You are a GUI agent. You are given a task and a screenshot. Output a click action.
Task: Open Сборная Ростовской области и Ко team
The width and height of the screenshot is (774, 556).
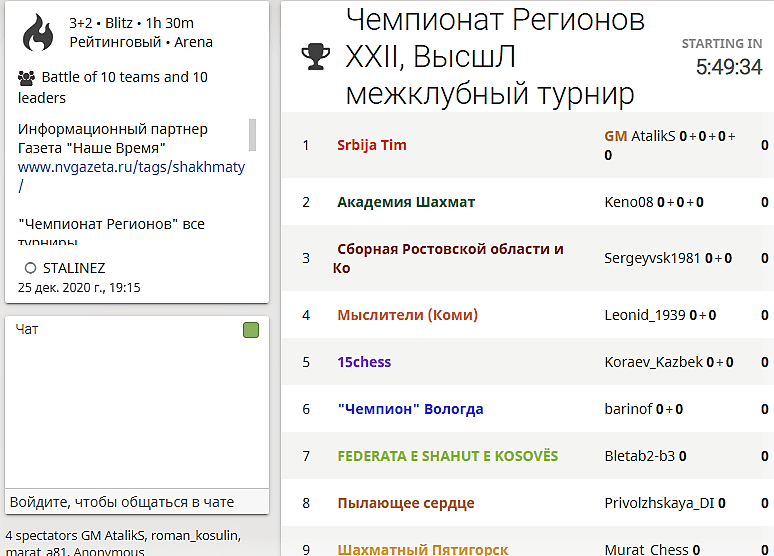coord(449,249)
